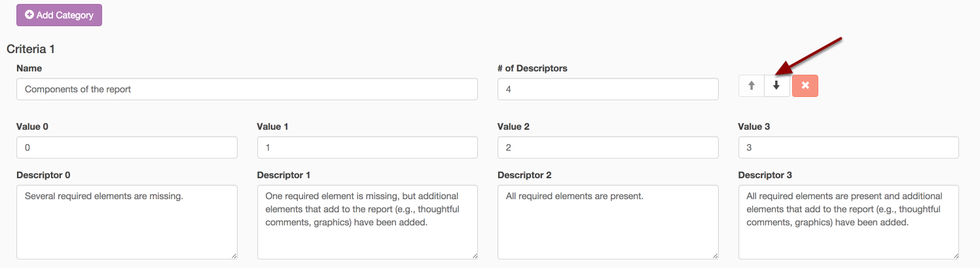Viewport: 980px width, 268px height.
Task: Click Descriptor 3 resize corner
Action: coord(955,255)
